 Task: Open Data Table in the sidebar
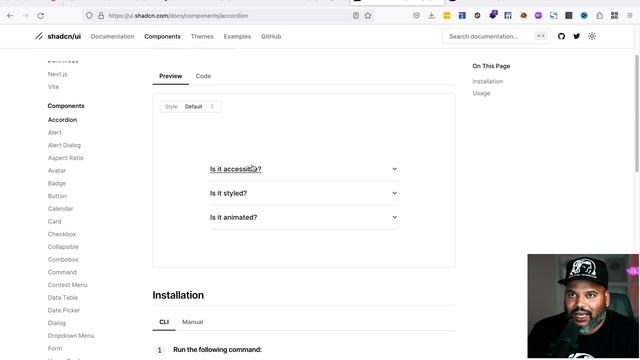(x=63, y=298)
